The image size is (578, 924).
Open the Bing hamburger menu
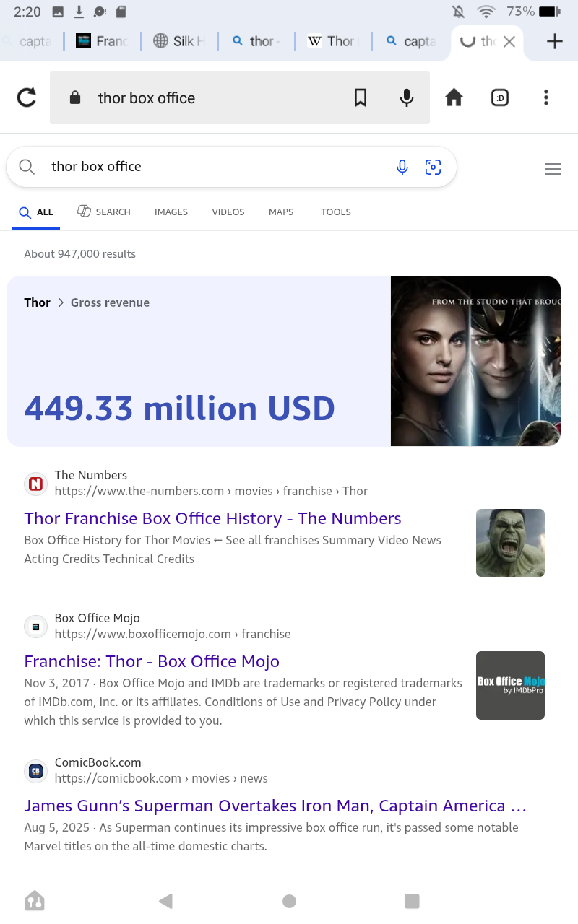point(553,170)
